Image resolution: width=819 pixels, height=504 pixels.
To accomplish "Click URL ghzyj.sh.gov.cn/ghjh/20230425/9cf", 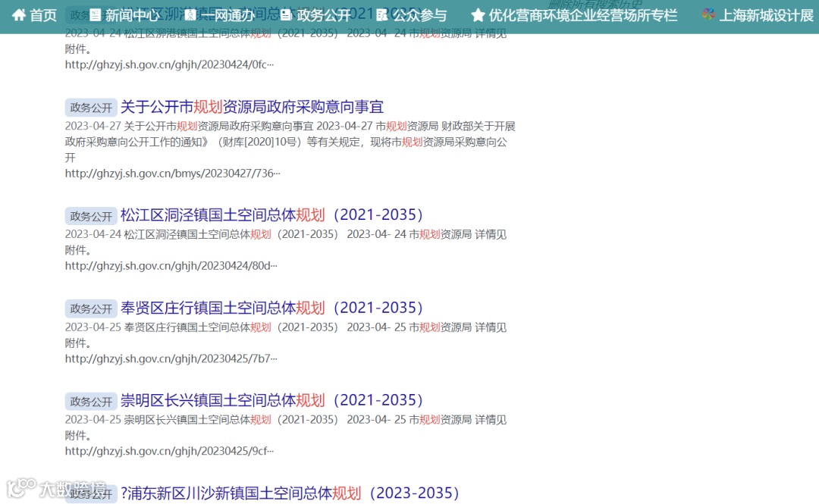I will [x=169, y=451].
